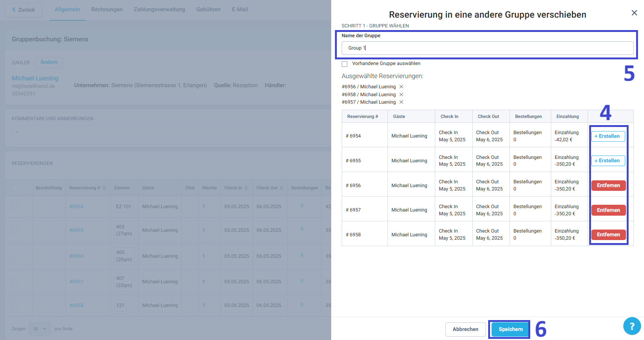Open reservation #6955 link in background table
Image resolution: width=644 pixels, height=340 pixels.
click(x=76, y=230)
